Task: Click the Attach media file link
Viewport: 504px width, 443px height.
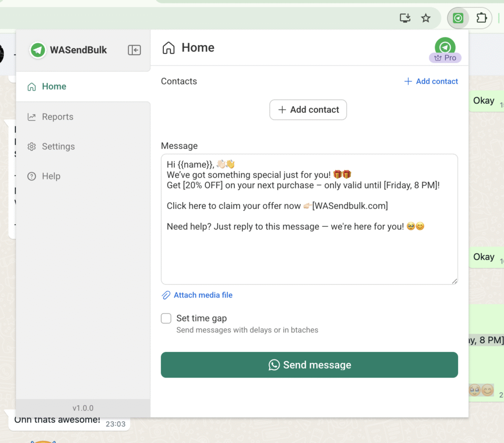Action: click(197, 295)
